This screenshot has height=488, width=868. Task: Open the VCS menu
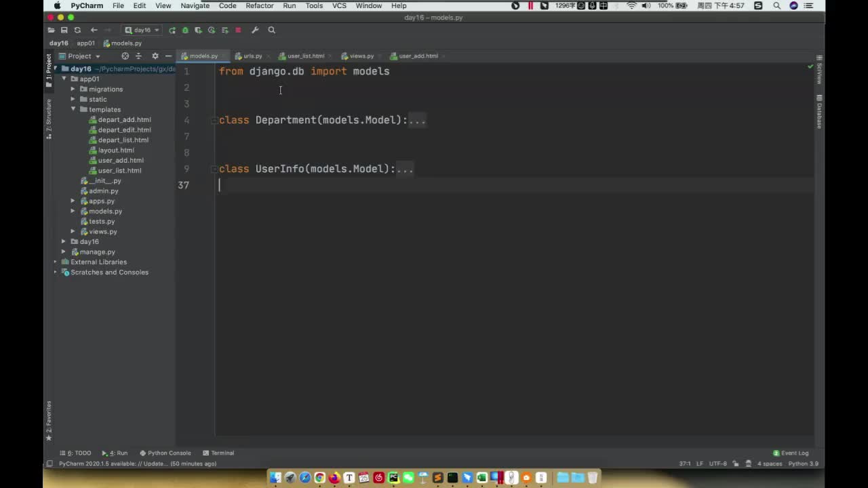[x=339, y=5]
